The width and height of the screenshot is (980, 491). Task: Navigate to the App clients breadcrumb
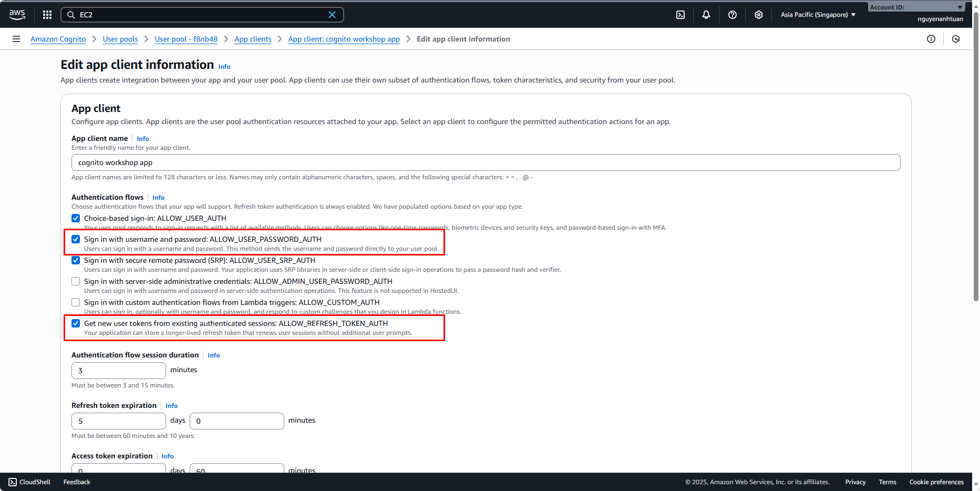pos(253,39)
